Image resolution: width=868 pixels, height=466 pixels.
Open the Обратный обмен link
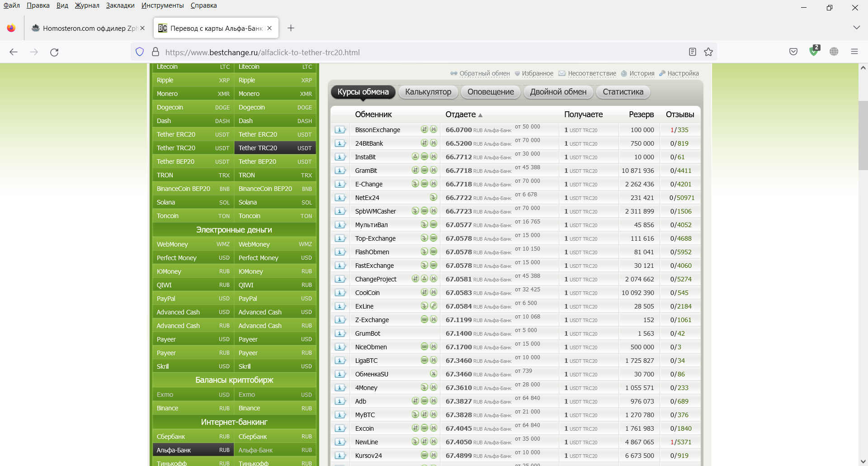point(484,73)
